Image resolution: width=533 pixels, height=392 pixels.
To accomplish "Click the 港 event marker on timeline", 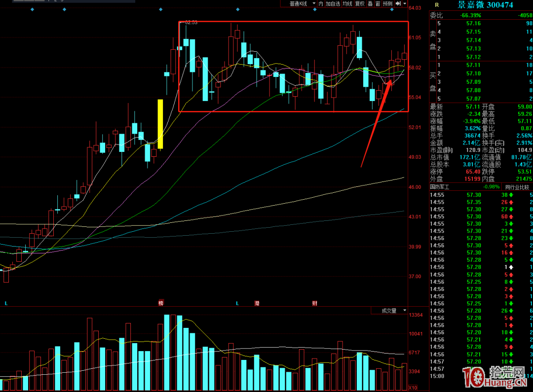I will (257, 303).
